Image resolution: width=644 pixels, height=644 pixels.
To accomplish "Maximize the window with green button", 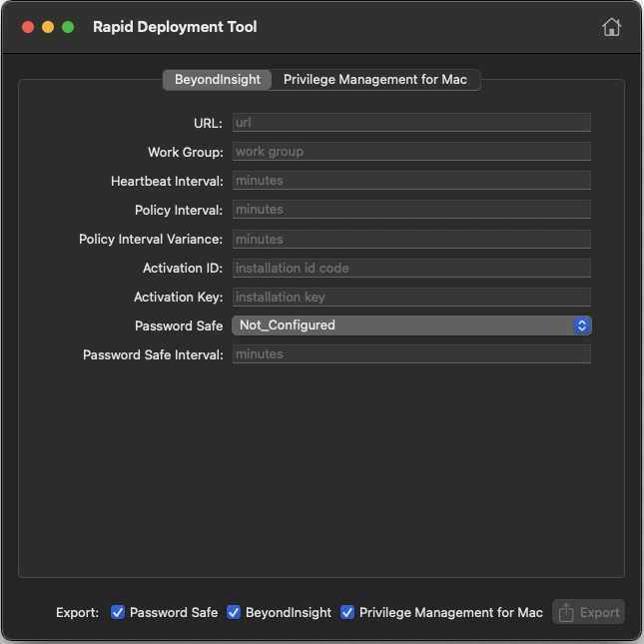I will coord(68,27).
